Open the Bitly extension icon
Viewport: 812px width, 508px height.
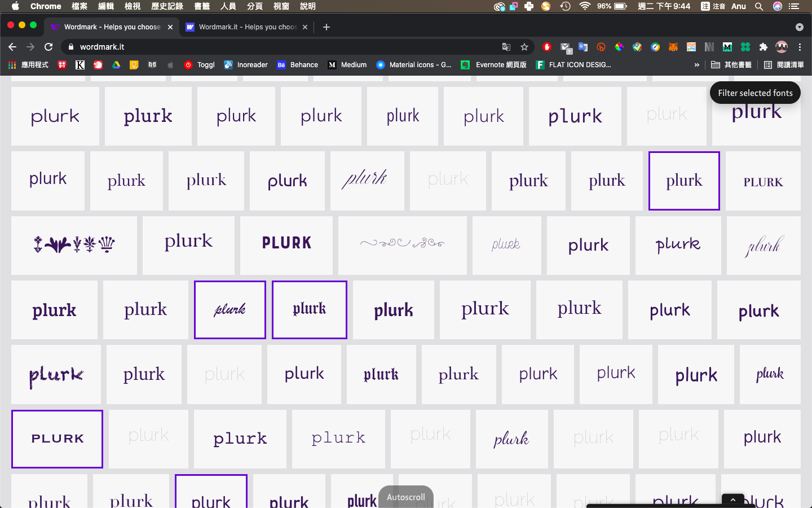601,47
